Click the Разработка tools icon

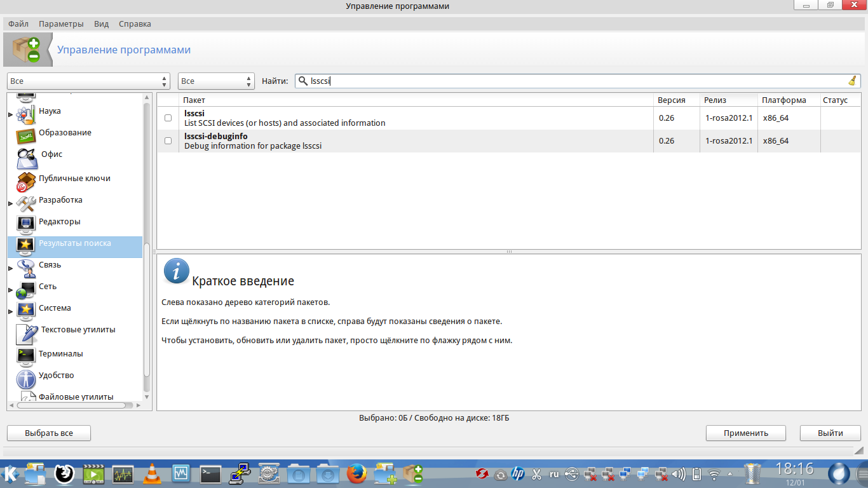point(25,203)
